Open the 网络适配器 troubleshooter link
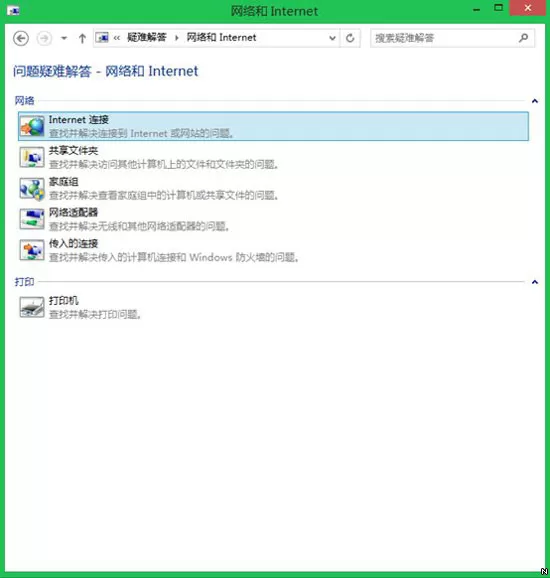Image resolution: width=550 pixels, height=578 pixels. (73, 212)
